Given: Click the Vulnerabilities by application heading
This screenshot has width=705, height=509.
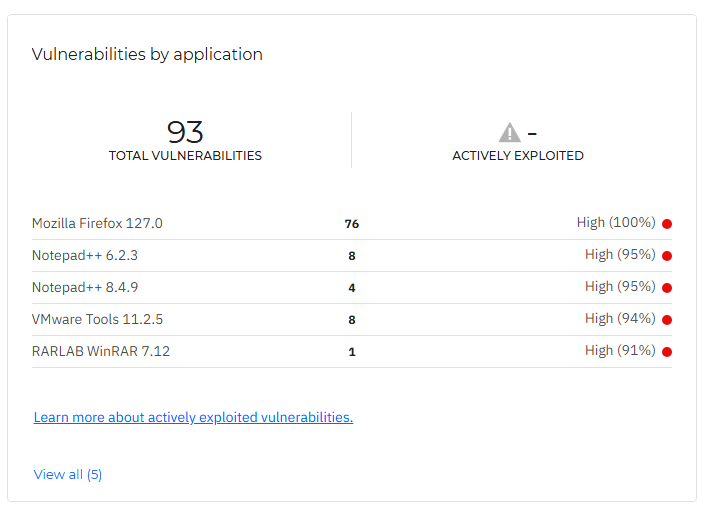Looking at the screenshot, I should coord(147,54).
